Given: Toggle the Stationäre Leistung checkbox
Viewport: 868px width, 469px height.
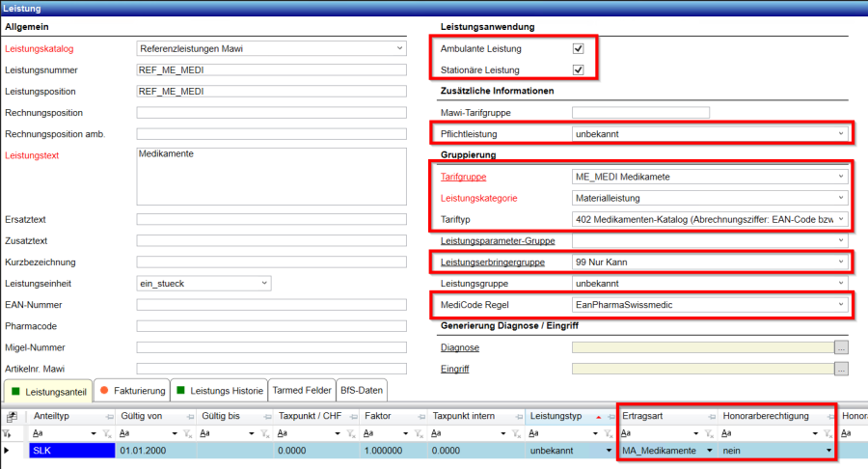Looking at the screenshot, I should tap(579, 70).
